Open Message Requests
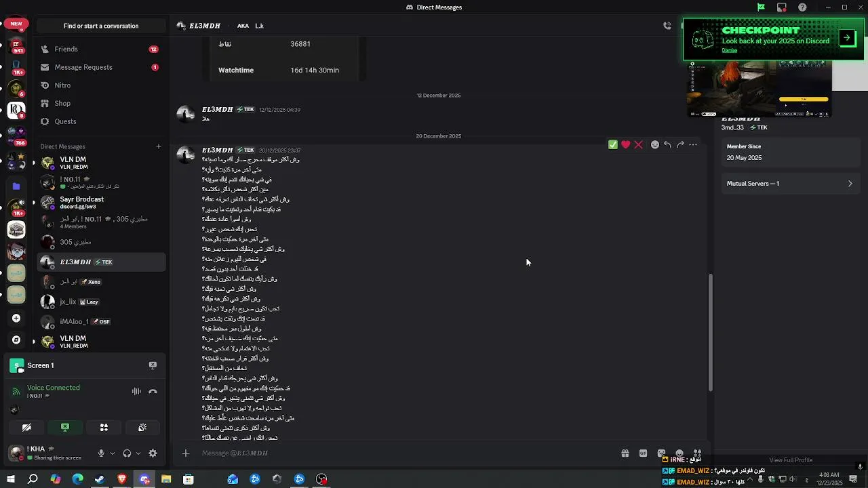The image size is (868, 488). 101,67
